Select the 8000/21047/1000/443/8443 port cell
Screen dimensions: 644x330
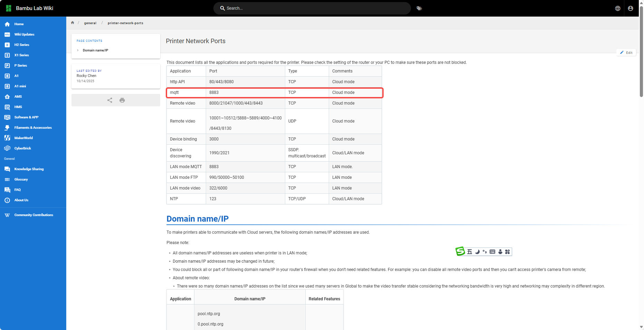tap(246, 103)
